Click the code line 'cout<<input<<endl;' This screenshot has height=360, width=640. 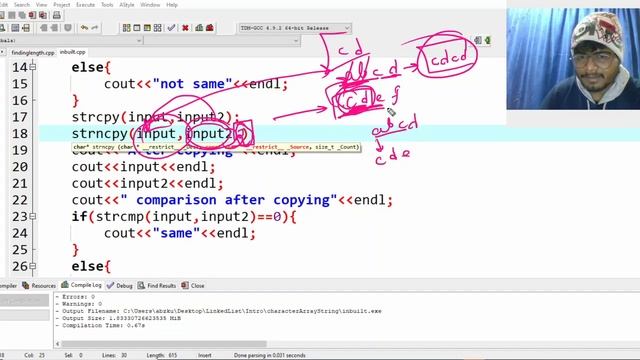click(143, 167)
